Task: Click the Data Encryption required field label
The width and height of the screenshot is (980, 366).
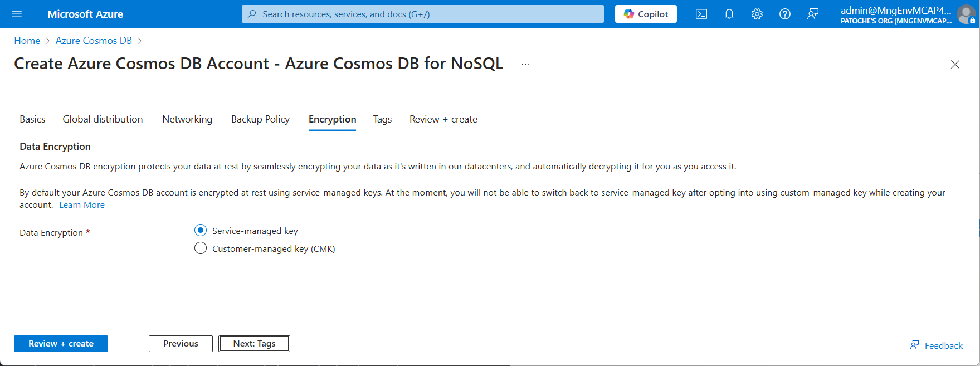Action: click(x=55, y=232)
